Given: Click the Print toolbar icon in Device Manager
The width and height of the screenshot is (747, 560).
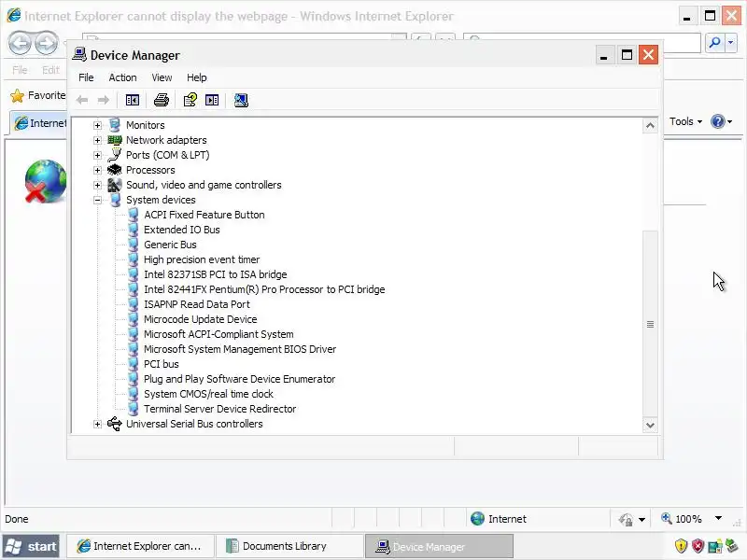Looking at the screenshot, I should pyautogui.click(x=161, y=100).
